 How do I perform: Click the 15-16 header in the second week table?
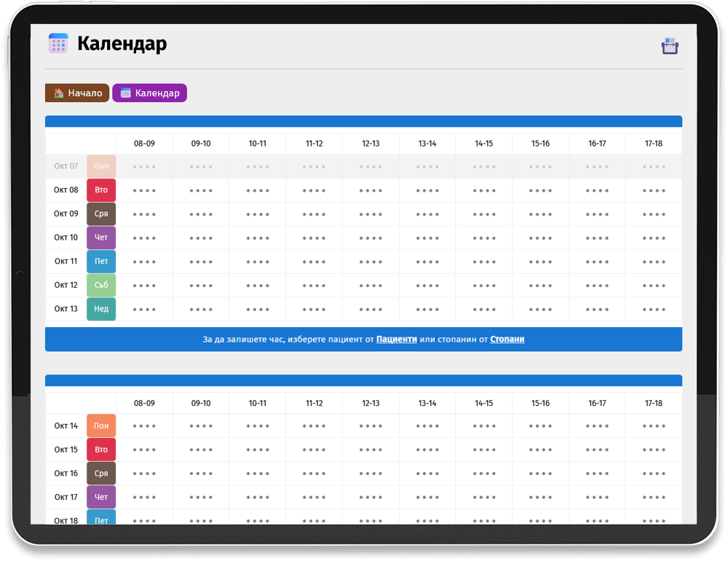[540, 403]
